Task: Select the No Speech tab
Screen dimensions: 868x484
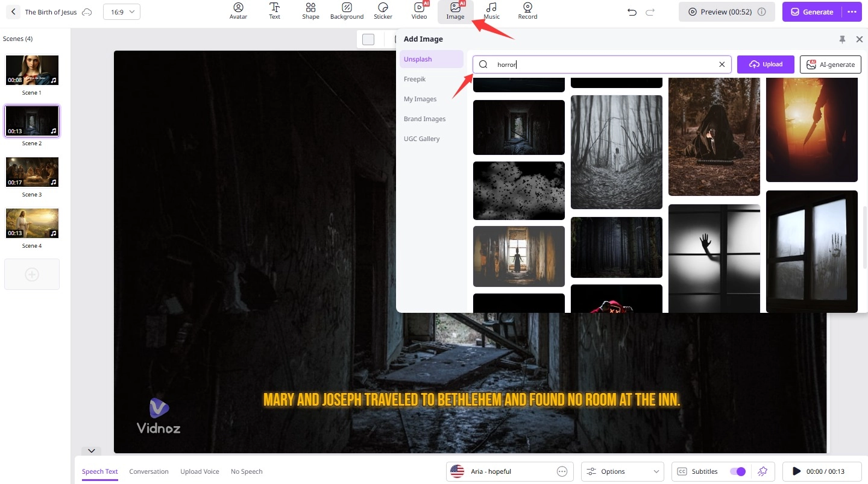Action: click(247, 471)
